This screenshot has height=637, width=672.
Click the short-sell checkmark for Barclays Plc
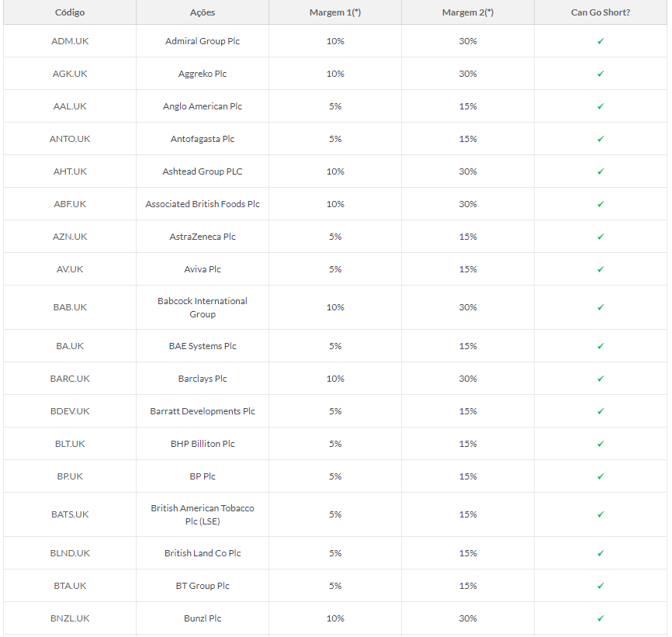[x=601, y=379]
